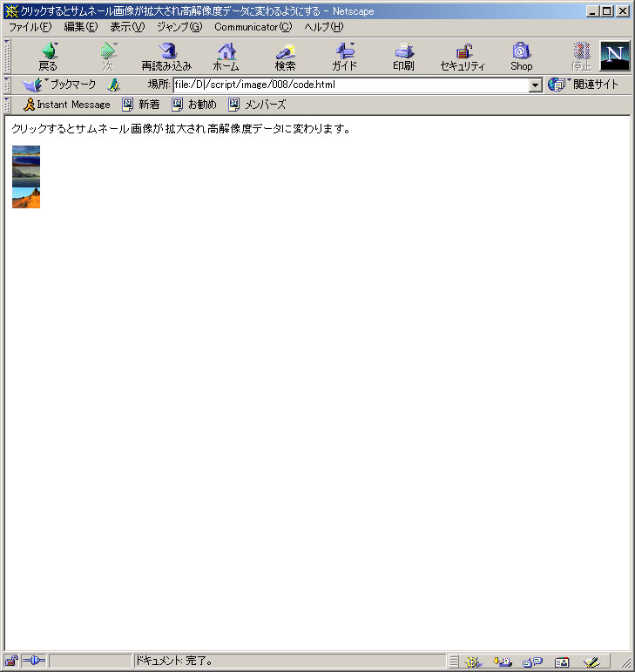Click the window system menu icon
Image resolution: width=635 pixels, height=672 pixels.
coord(11,11)
